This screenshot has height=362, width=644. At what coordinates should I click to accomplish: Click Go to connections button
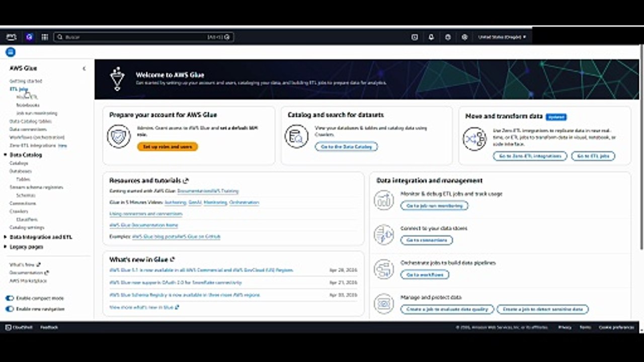pos(427,240)
